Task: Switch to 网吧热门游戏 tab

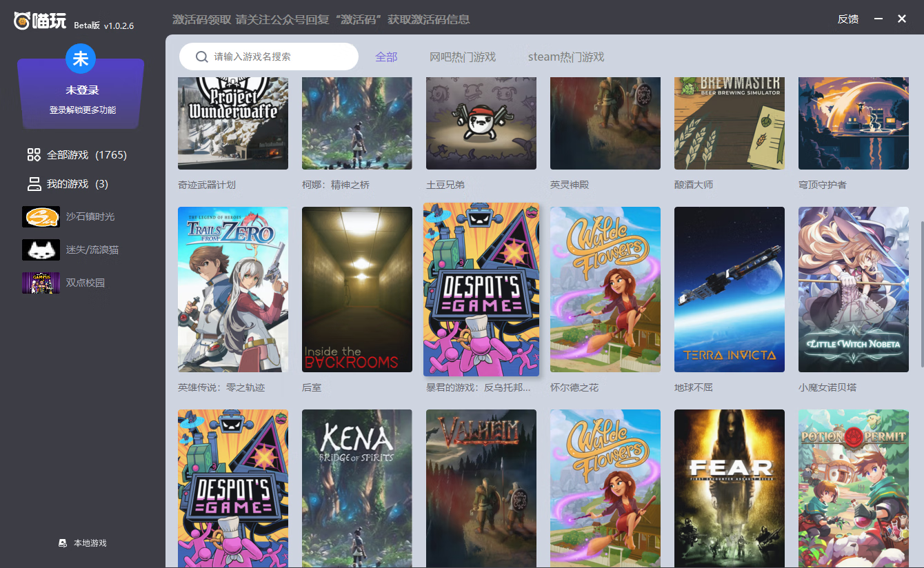Action: point(463,57)
